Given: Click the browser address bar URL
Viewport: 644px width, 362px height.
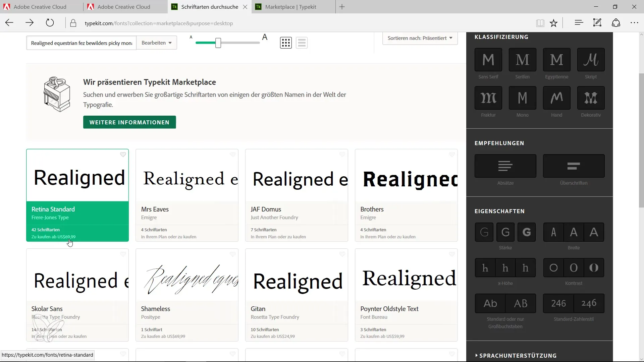Looking at the screenshot, I should (159, 23).
